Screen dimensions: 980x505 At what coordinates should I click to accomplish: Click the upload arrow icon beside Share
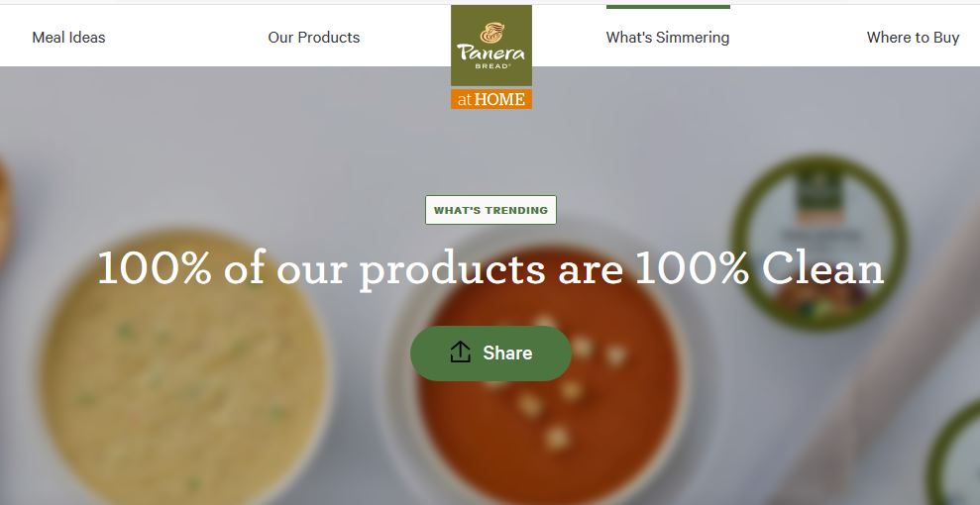click(460, 353)
